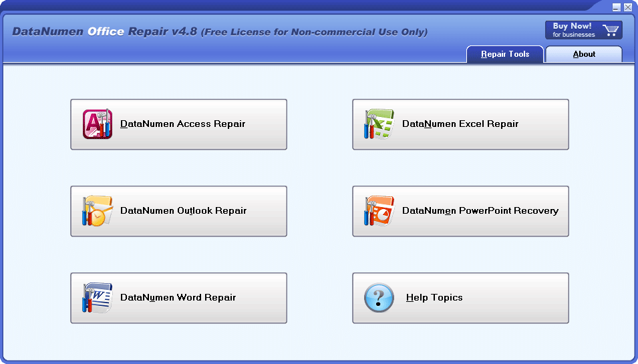The width and height of the screenshot is (638, 364).
Task: Click the Outlook clock and folder icon
Action: [97, 211]
